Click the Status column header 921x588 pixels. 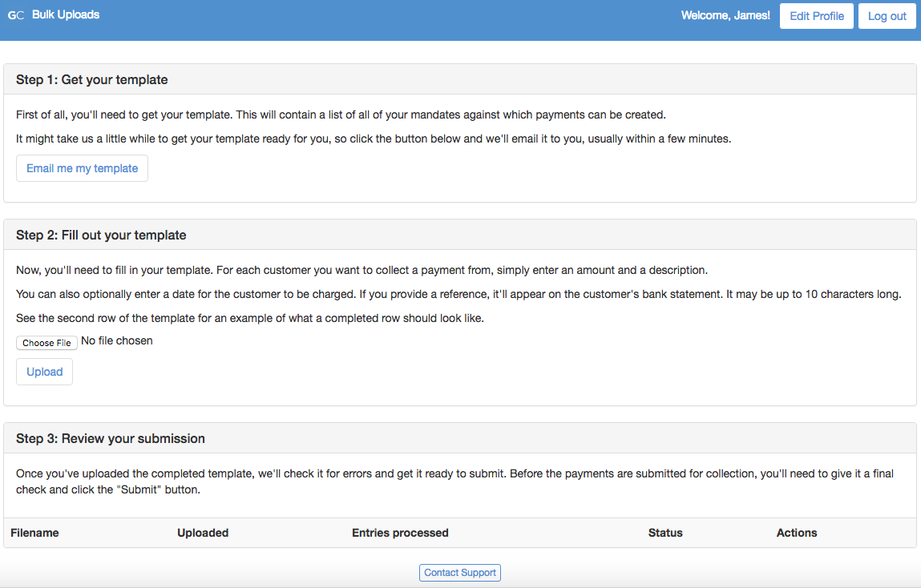(x=665, y=533)
